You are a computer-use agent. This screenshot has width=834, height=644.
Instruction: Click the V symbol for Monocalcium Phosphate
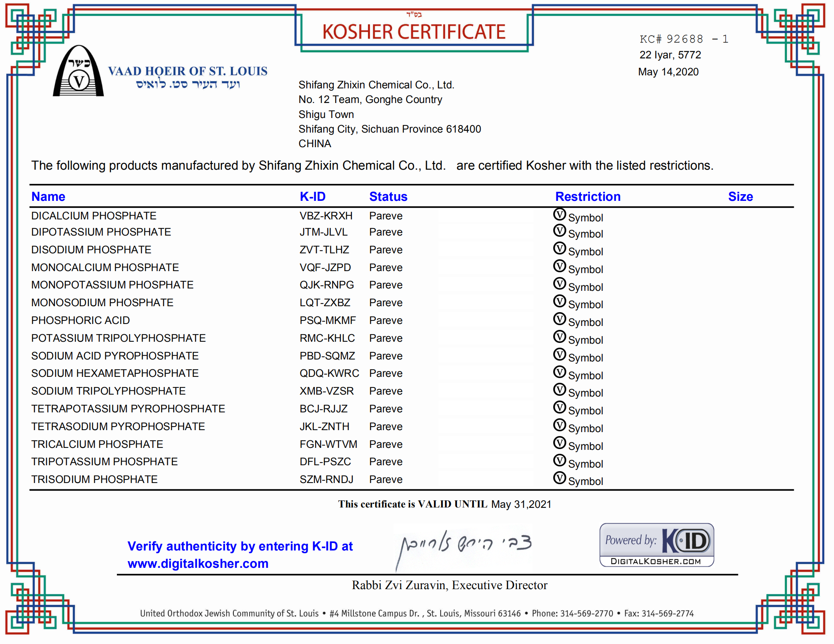(559, 266)
